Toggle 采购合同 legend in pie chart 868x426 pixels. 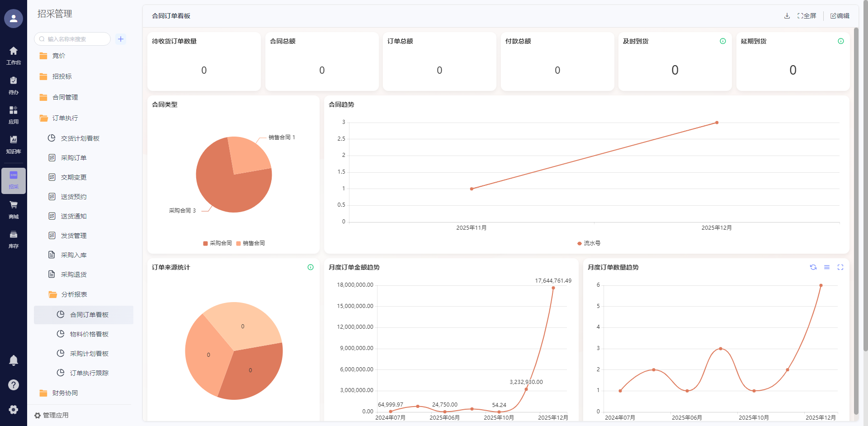pos(217,243)
